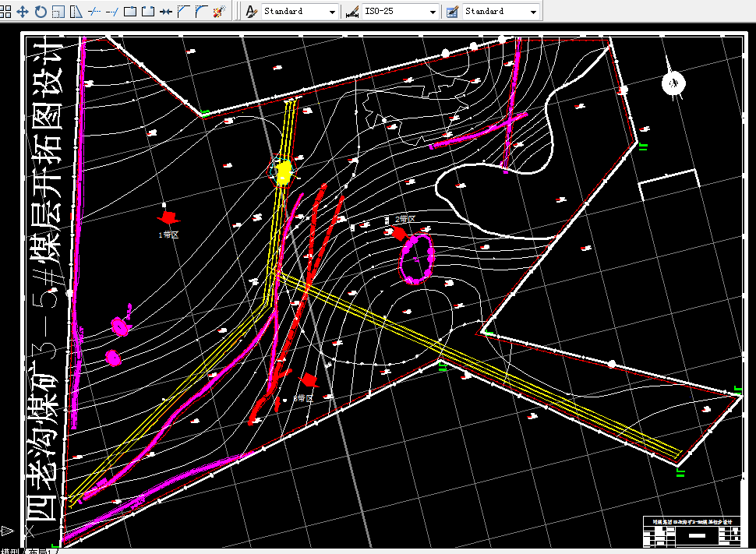The width and height of the screenshot is (756, 554).
Task: Click the paper space triangle UCS icon
Action: point(7,531)
